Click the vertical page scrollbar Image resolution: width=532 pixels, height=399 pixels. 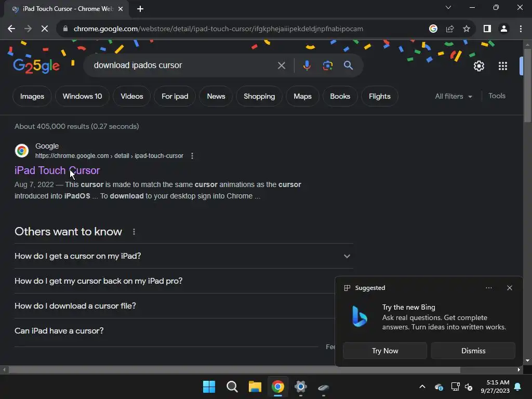coord(527,86)
